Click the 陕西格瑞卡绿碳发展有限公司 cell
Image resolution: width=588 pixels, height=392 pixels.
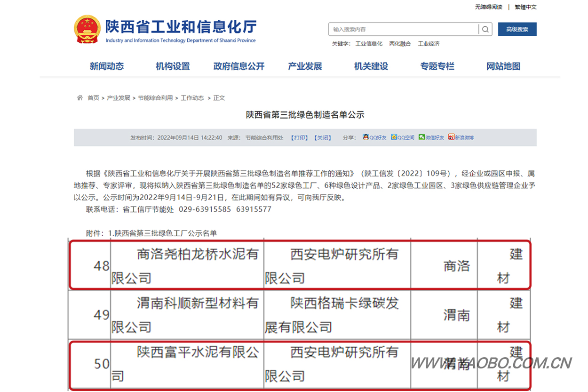(x=337, y=315)
